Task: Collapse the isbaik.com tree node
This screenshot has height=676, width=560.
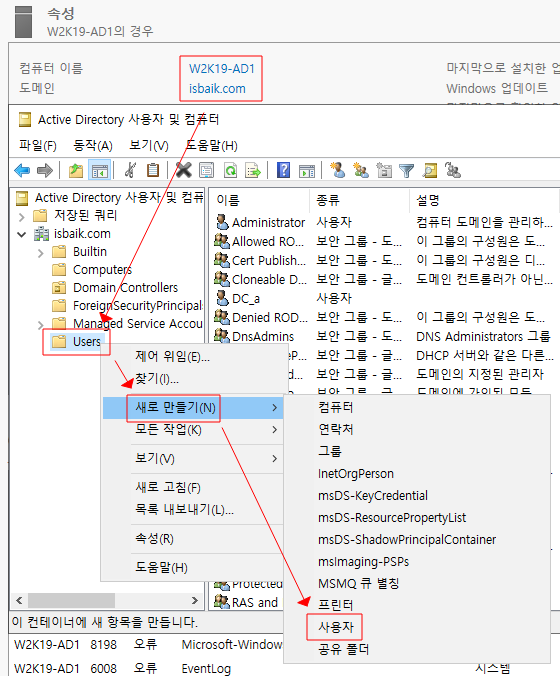Action: [22, 235]
